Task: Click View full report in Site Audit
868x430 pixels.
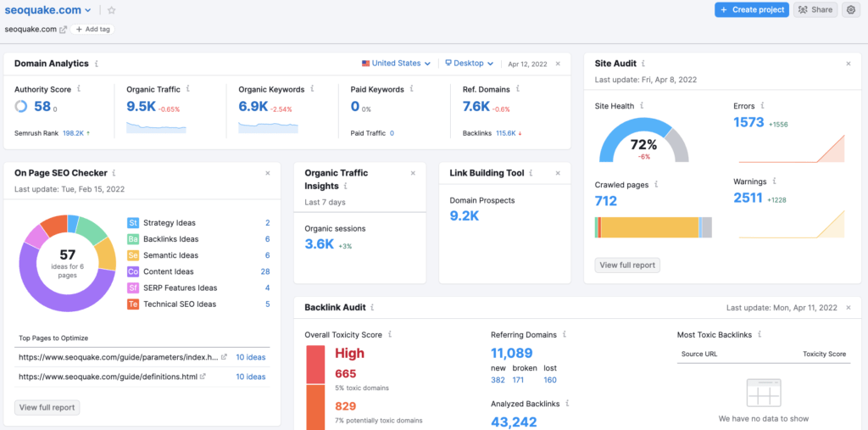Action: coord(627,265)
